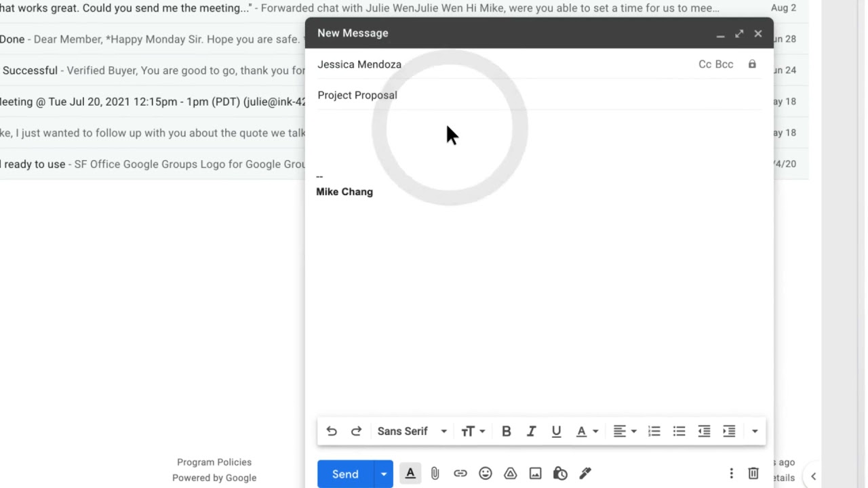Screen dimensions: 868x488
Task: Attach files with the paperclip icon
Action: point(435,474)
